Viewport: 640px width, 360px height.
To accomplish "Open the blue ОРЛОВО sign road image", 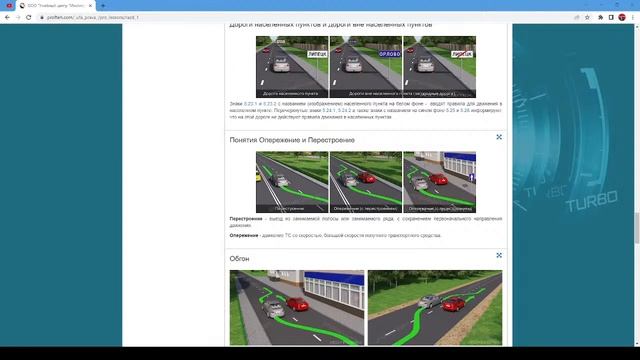I will click(366, 67).
